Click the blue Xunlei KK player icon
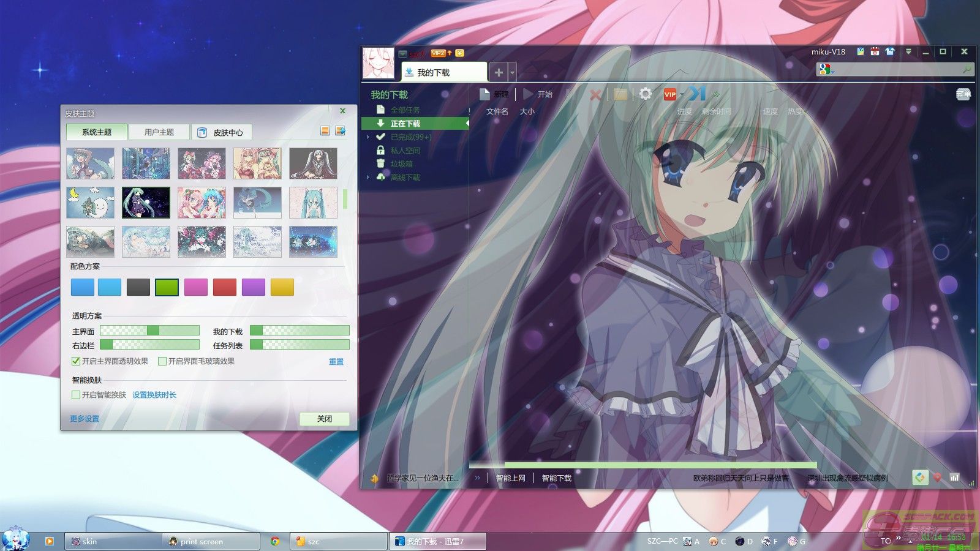The width and height of the screenshot is (980, 551). coord(696,94)
